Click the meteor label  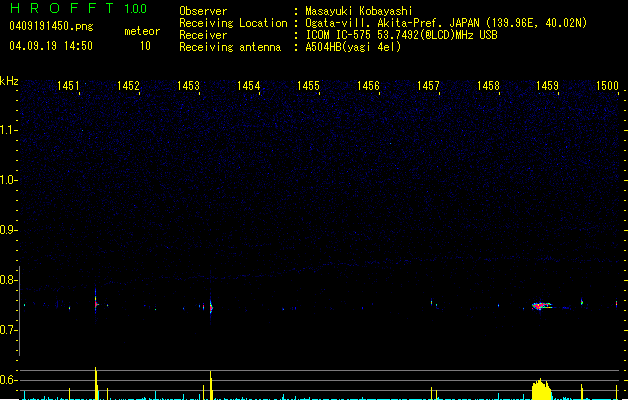click(142, 31)
